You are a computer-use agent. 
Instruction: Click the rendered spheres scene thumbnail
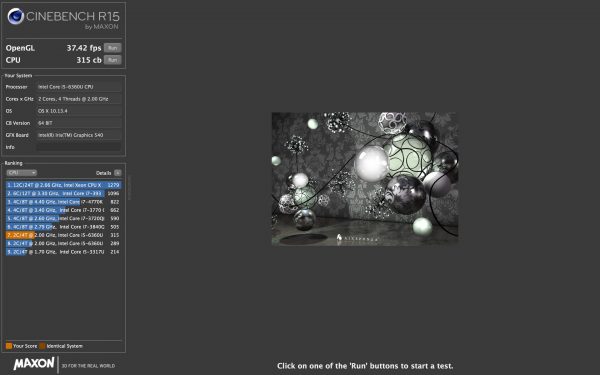click(x=365, y=179)
